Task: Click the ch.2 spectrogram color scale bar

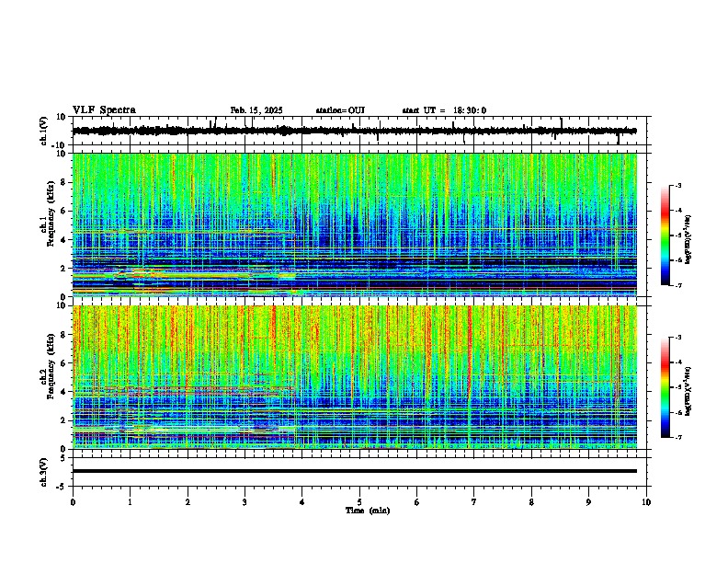Action: pyautogui.click(x=665, y=387)
